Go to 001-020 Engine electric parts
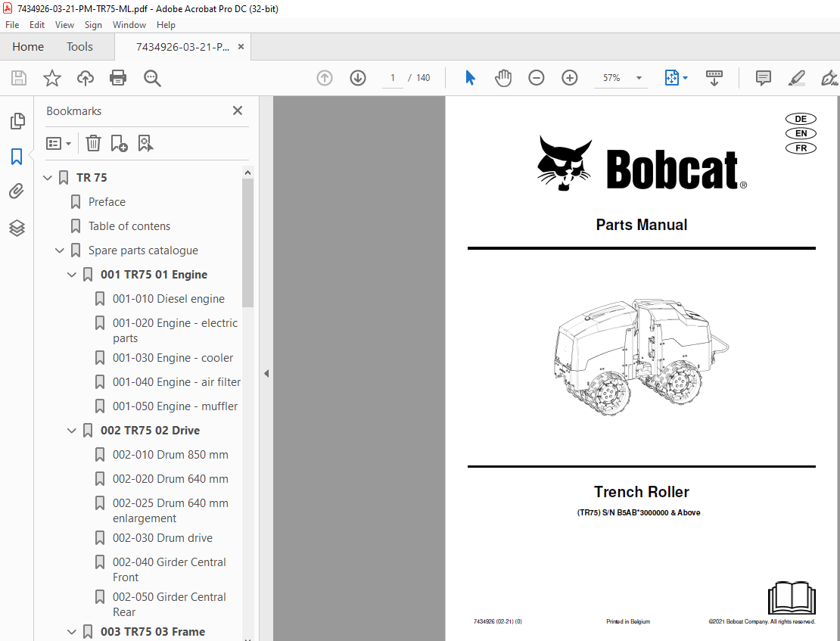 pos(175,331)
